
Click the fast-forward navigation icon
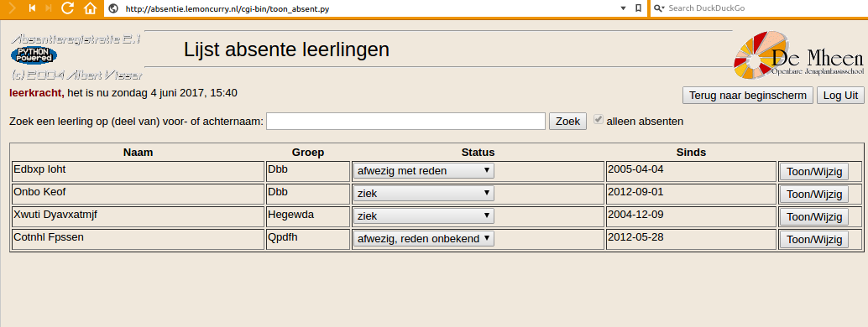pyautogui.click(x=48, y=8)
